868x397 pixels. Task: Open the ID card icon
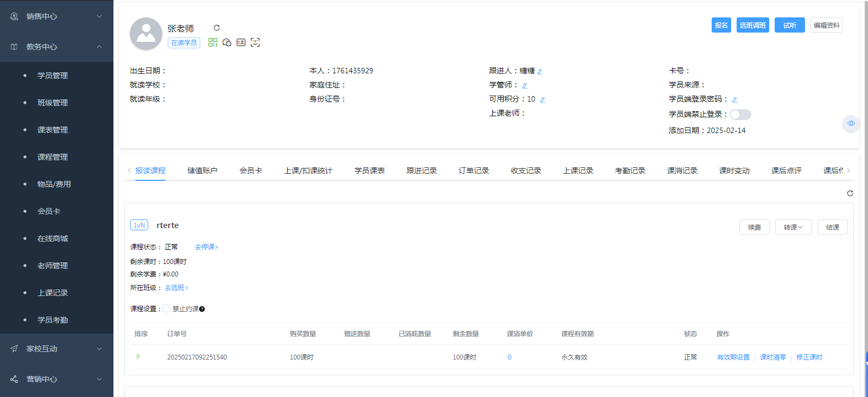tap(241, 42)
